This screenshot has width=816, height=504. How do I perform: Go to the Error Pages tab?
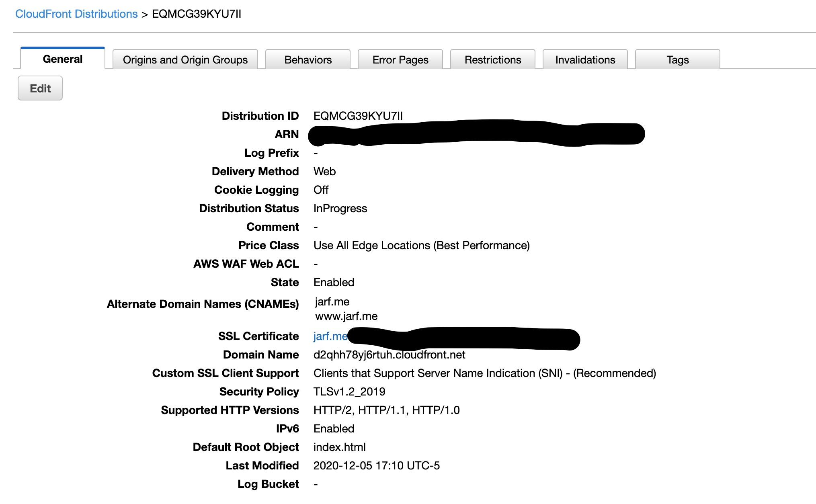[400, 60]
